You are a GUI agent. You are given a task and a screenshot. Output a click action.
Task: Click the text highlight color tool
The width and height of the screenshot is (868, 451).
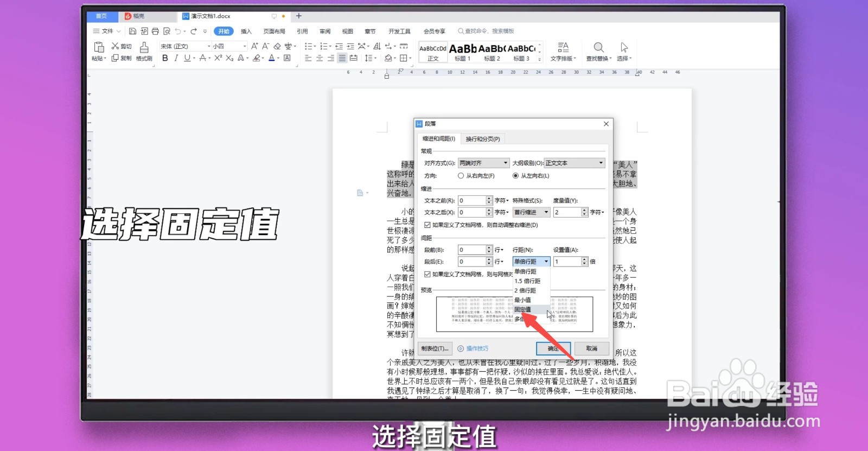tap(256, 58)
